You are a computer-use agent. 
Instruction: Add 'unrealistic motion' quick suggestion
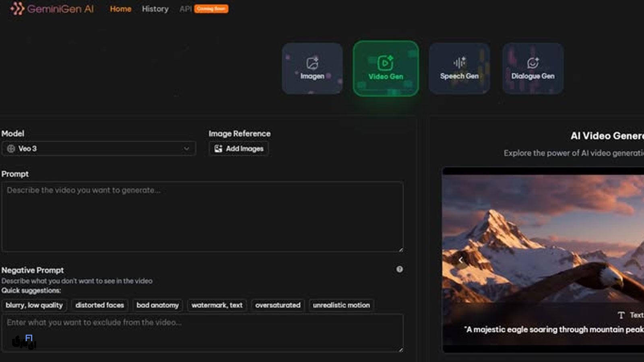point(341,305)
